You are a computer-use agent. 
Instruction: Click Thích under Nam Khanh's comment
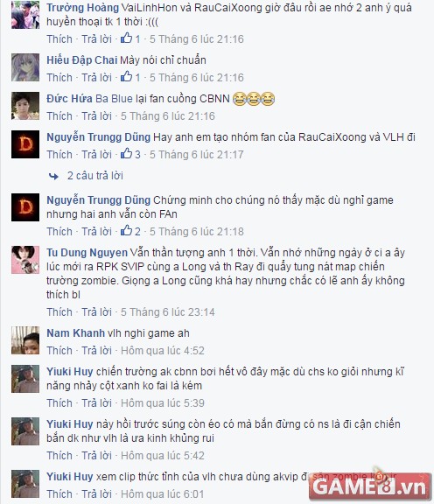coord(59,350)
